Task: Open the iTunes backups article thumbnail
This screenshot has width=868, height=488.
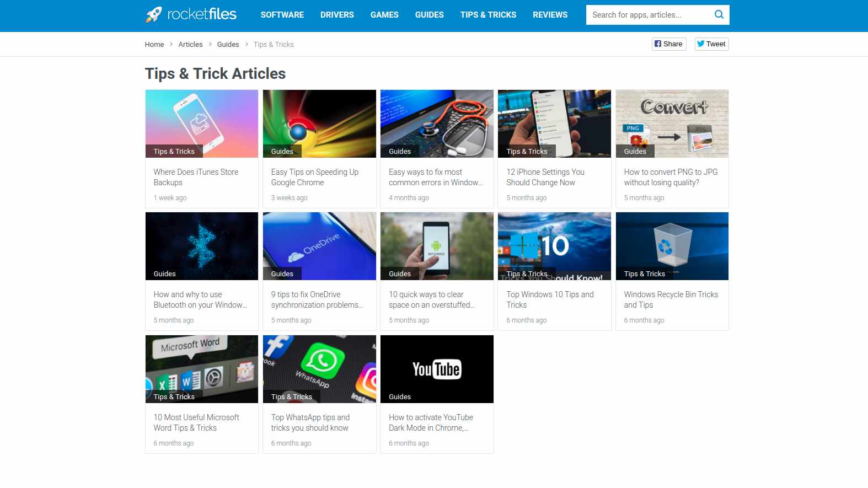Action: click(x=202, y=124)
